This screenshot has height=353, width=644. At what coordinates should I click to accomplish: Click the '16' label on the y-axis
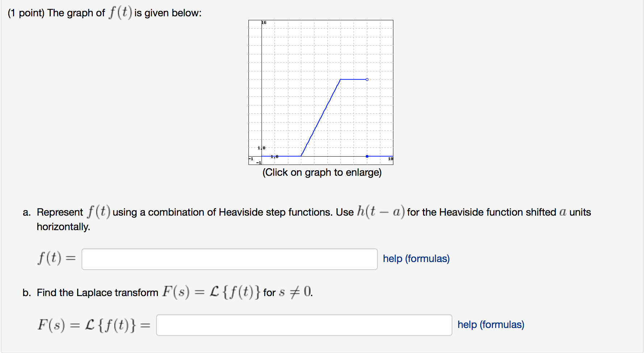point(263,22)
